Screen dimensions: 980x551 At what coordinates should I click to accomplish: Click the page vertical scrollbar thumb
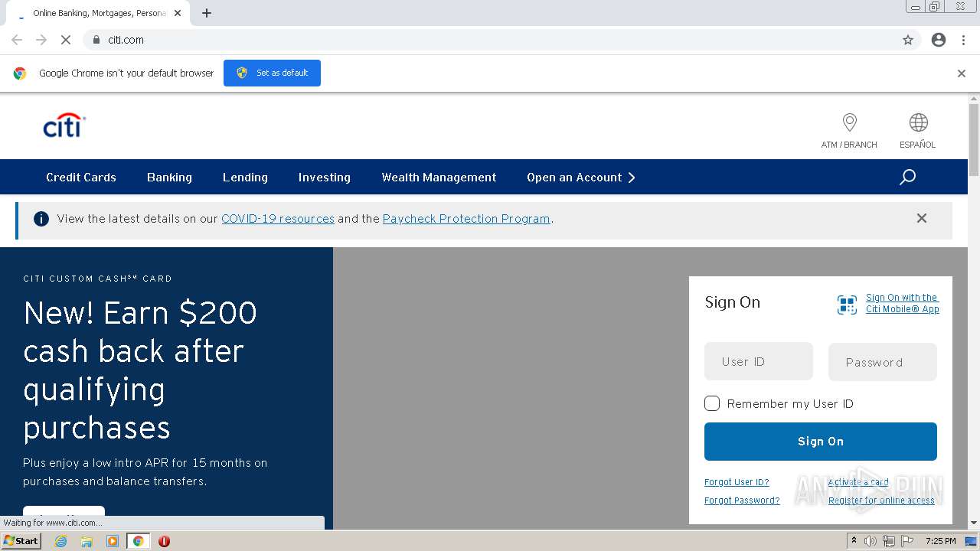(x=974, y=139)
